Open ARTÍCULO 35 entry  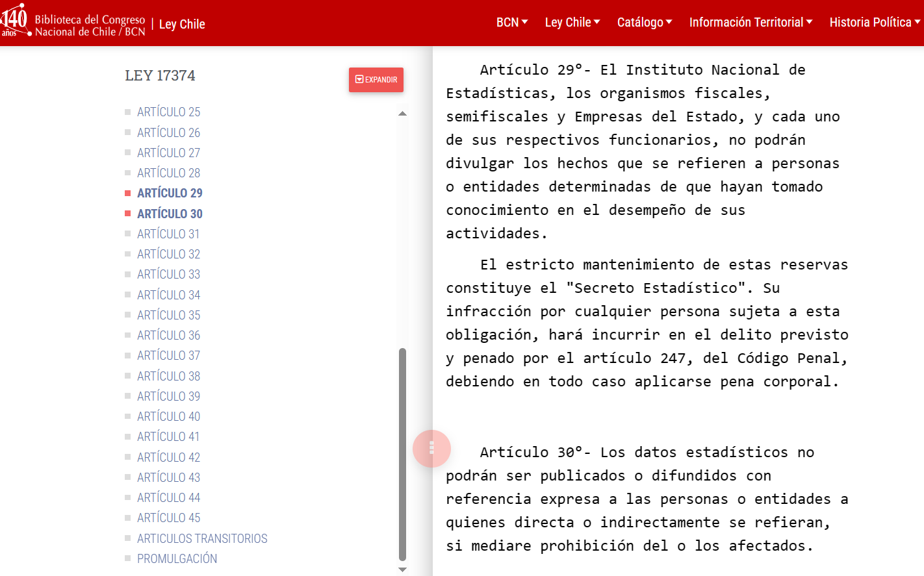click(168, 315)
